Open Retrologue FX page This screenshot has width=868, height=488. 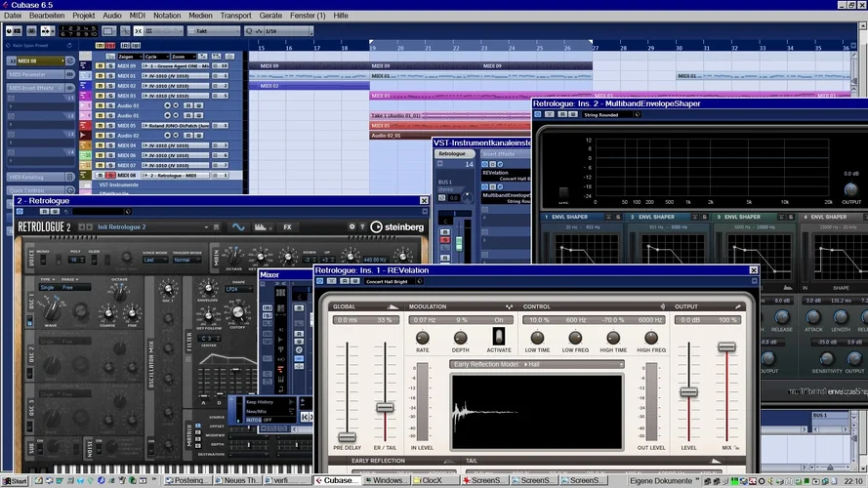click(287, 226)
